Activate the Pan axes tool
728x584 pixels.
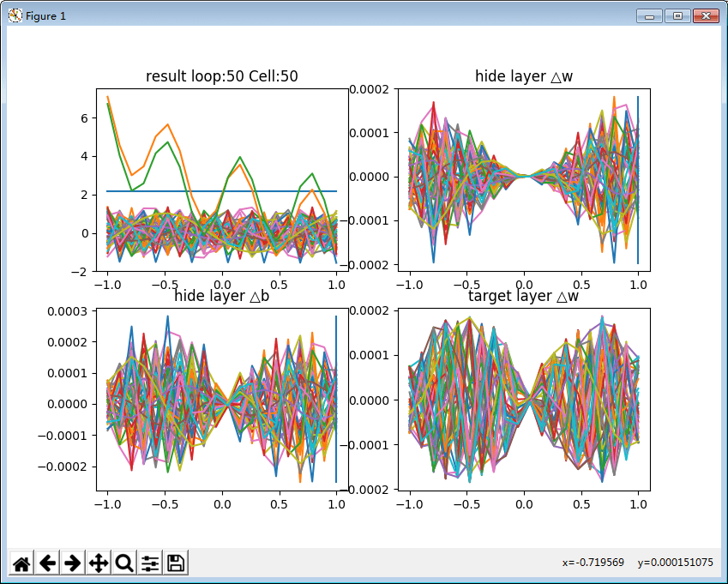[x=99, y=563]
